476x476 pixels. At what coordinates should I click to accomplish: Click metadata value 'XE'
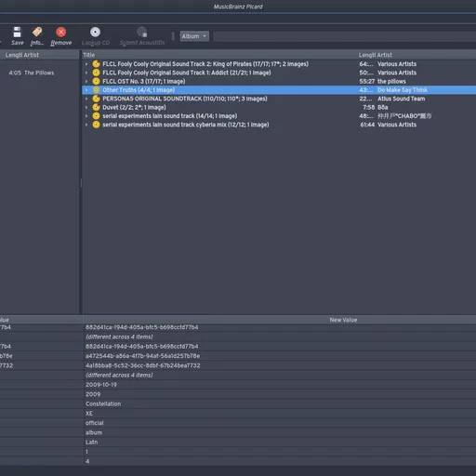(x=89, y=414)
